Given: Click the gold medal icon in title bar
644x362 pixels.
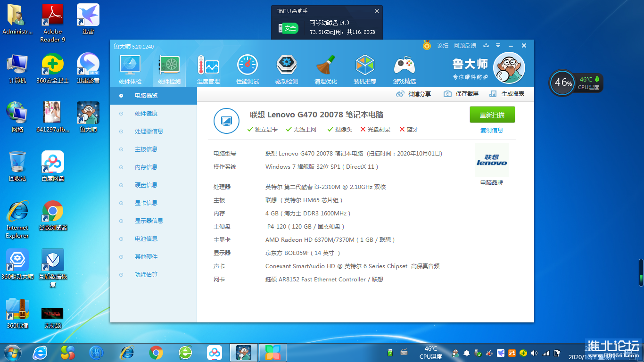Looking at the screenshot, I should [427, 45].
